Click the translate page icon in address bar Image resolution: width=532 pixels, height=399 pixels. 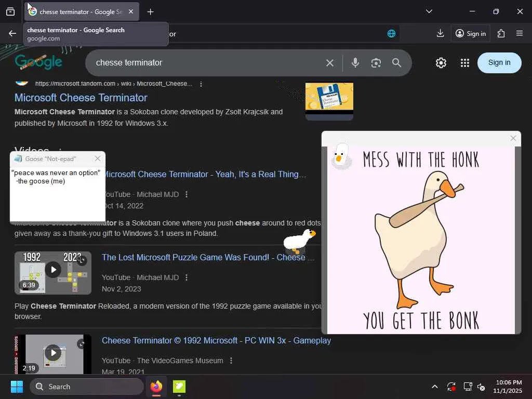(391, 34)
